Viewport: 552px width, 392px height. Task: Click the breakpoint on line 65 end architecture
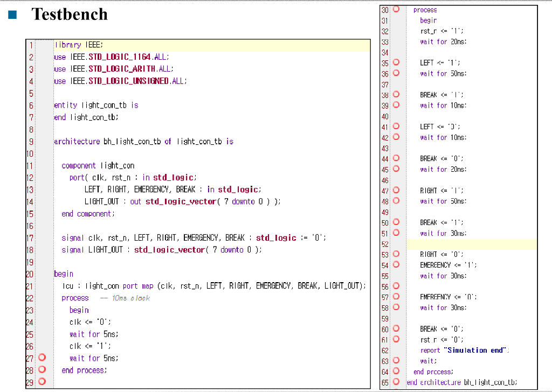(x=396, y=382)
